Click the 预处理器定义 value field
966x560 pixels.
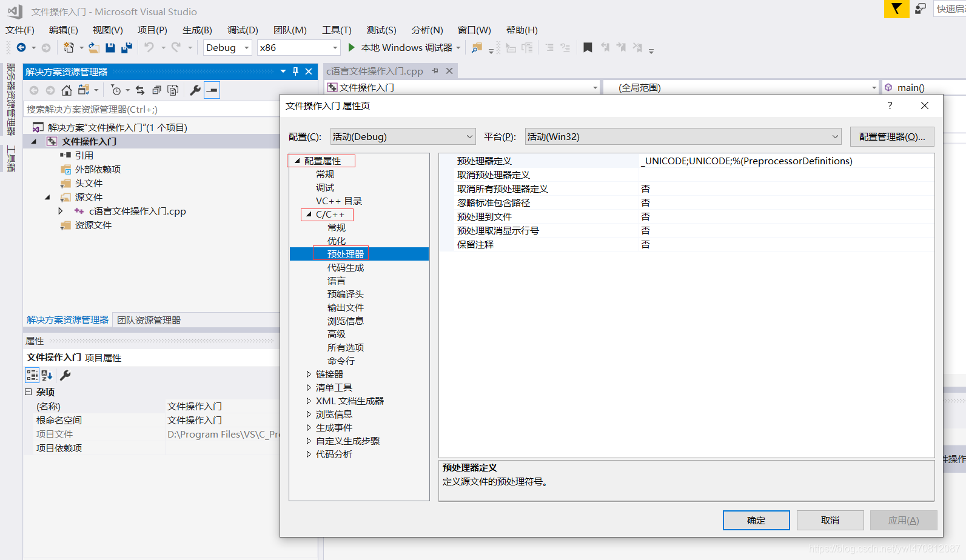[x=787, y=161]
